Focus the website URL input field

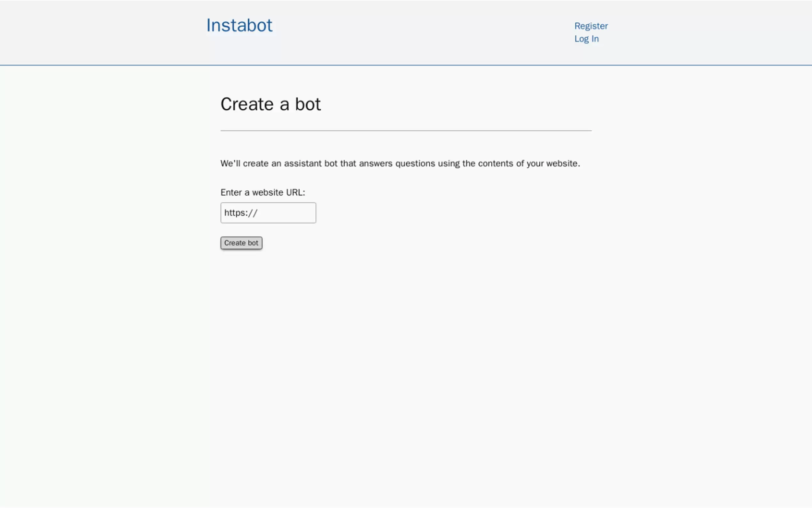click(x=268, y=213)
